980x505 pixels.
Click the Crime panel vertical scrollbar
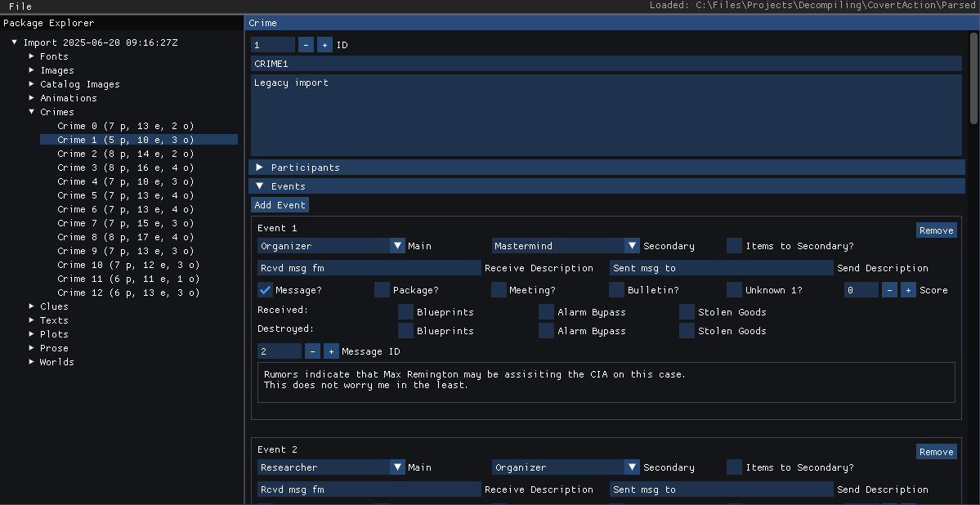click(973, 78)
